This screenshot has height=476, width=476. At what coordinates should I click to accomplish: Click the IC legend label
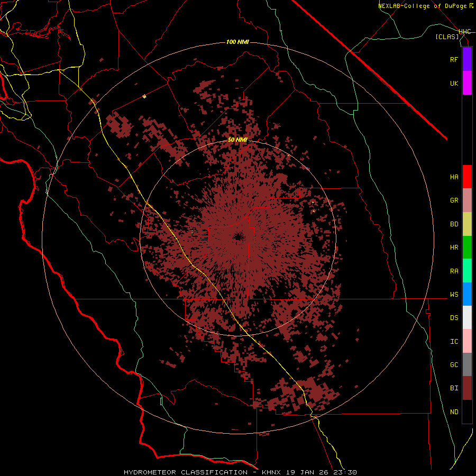click(x=454, y=342)
